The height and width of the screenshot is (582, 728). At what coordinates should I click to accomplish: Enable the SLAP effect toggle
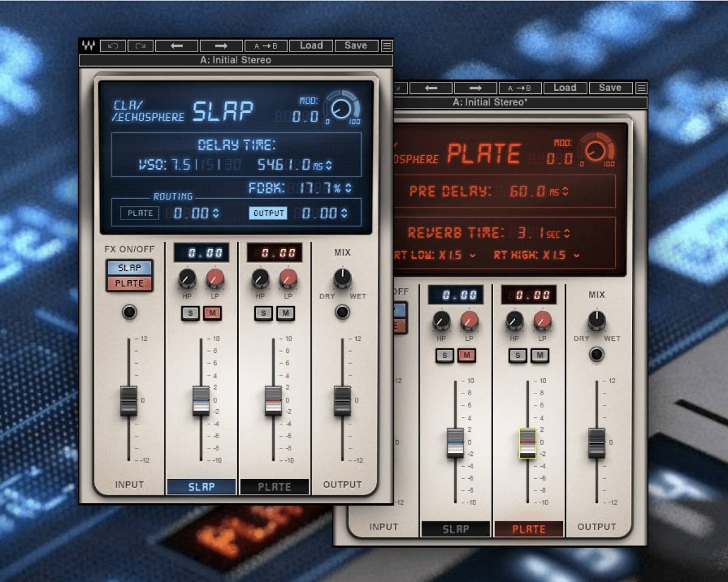[x=129, y=267]
